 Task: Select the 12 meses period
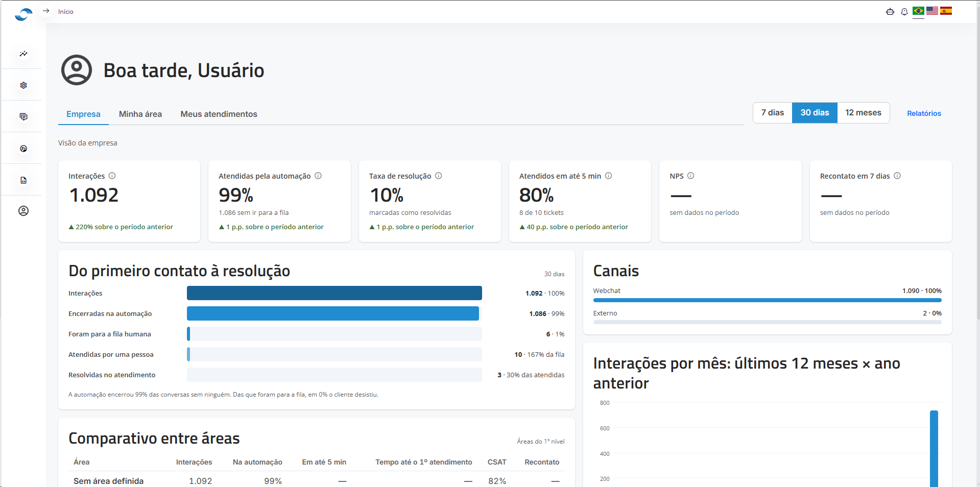[x=863, y=113]
